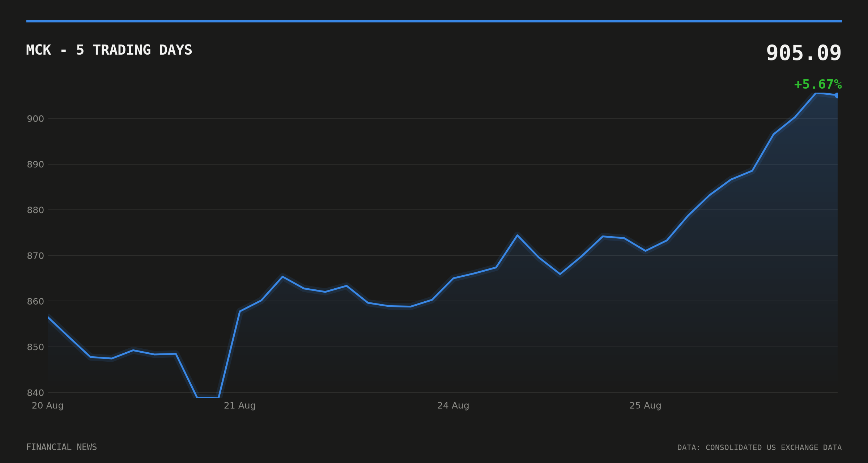The image size is (868, 463).
Task: Click the 840 y-axis label
Action: click(x=35, y=393)
